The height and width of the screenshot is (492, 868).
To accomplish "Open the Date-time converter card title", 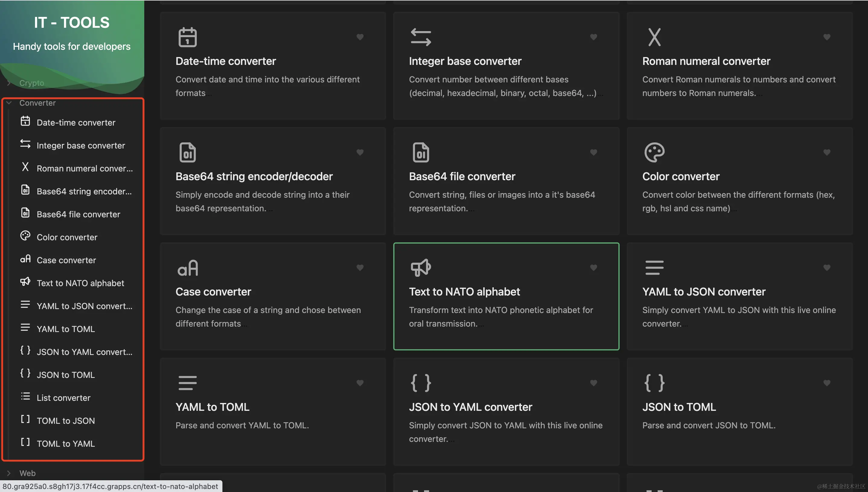I will [226, 61].
